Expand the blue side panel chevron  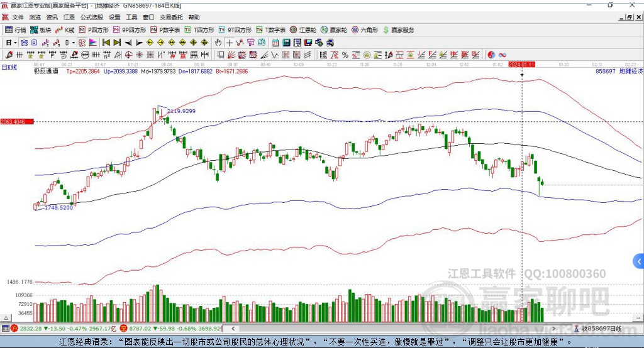tap(639, 261)
